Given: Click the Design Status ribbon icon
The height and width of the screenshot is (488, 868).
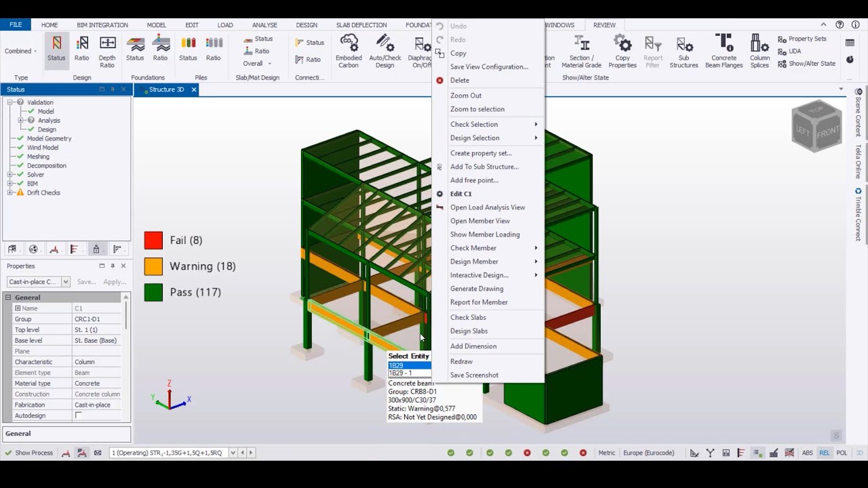Looking at the screenshot, I should pos(56,50).
